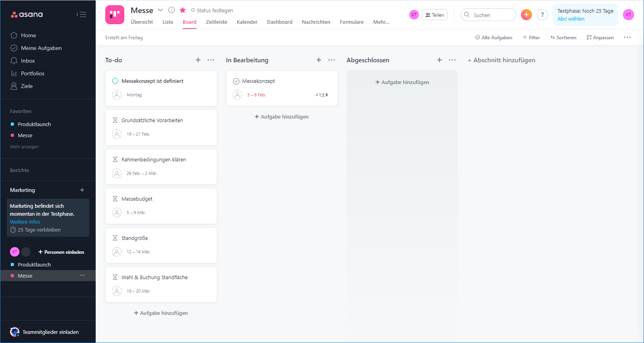Screen dimensions: 644x343
Task: Open In Bearbeitung column more options
Action: [x=332, y=60]
